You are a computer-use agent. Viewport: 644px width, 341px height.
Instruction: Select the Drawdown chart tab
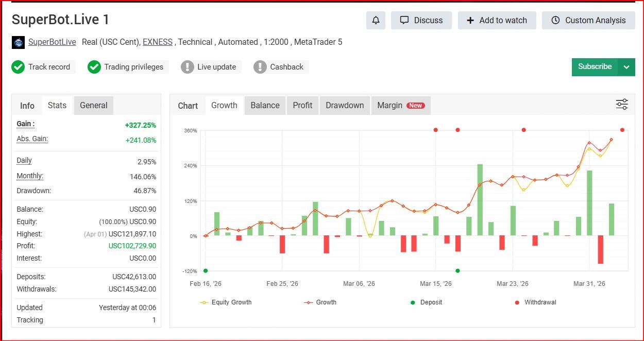point(345,105)
